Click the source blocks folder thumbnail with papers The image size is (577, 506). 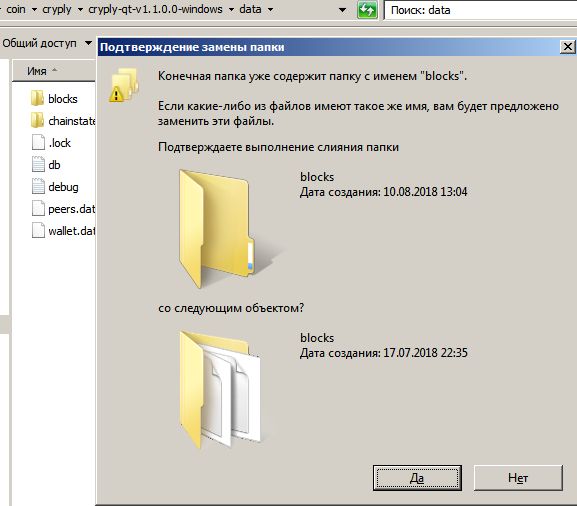[220, 390]
